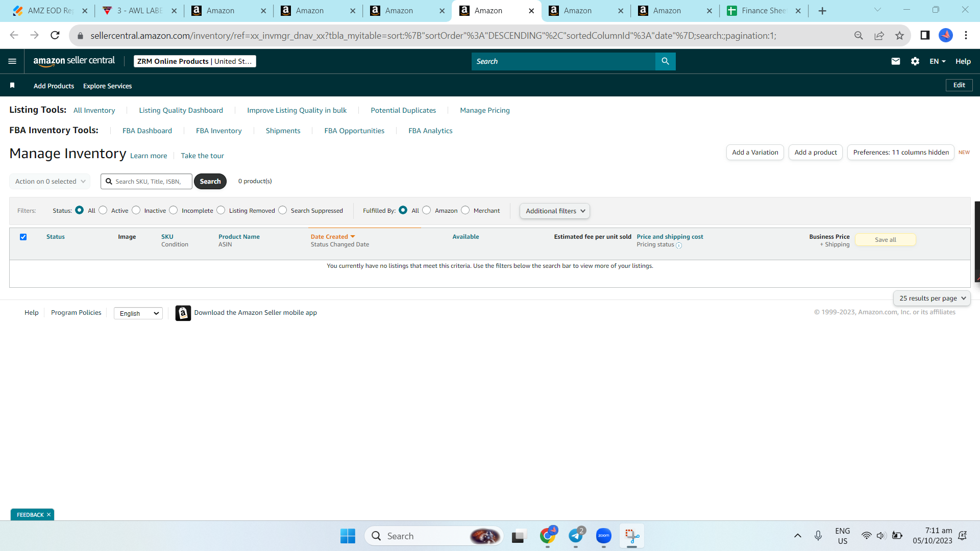Open Telegram from the taskbar
980x551 pixels.
(576, 536)
